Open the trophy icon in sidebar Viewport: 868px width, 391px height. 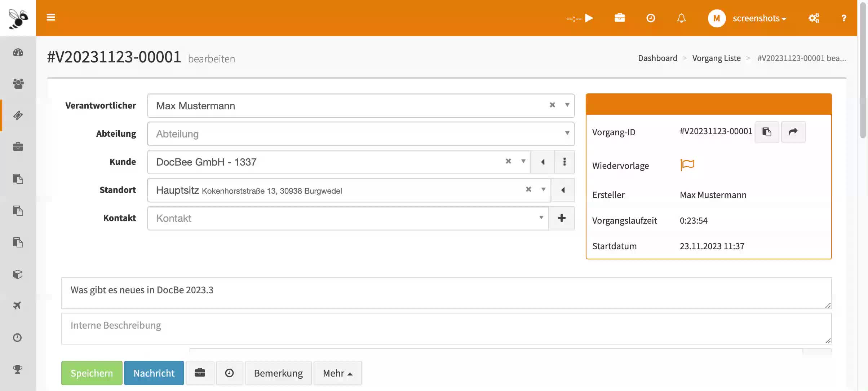coord(18,369)
